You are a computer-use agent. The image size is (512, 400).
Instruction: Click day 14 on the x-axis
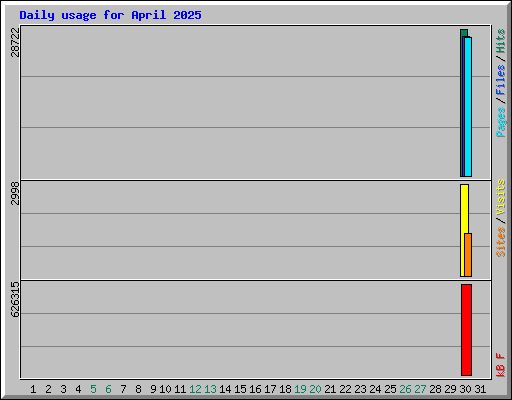225,389
